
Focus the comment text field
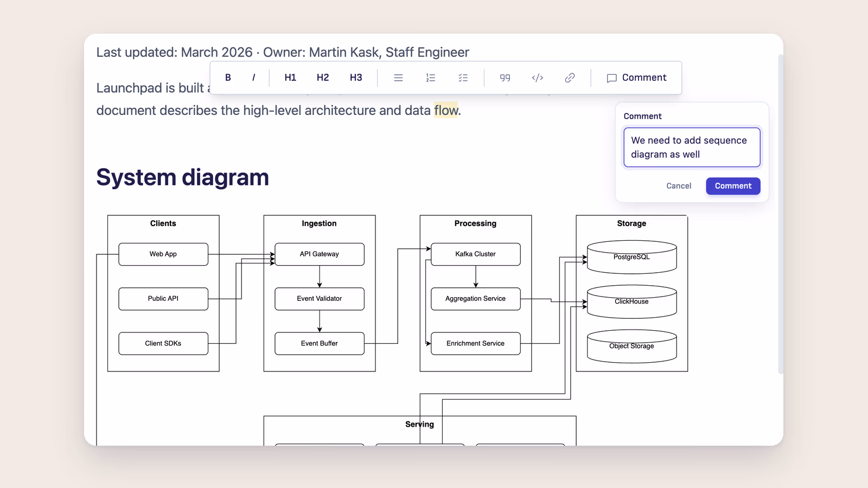tap(692, 147)
